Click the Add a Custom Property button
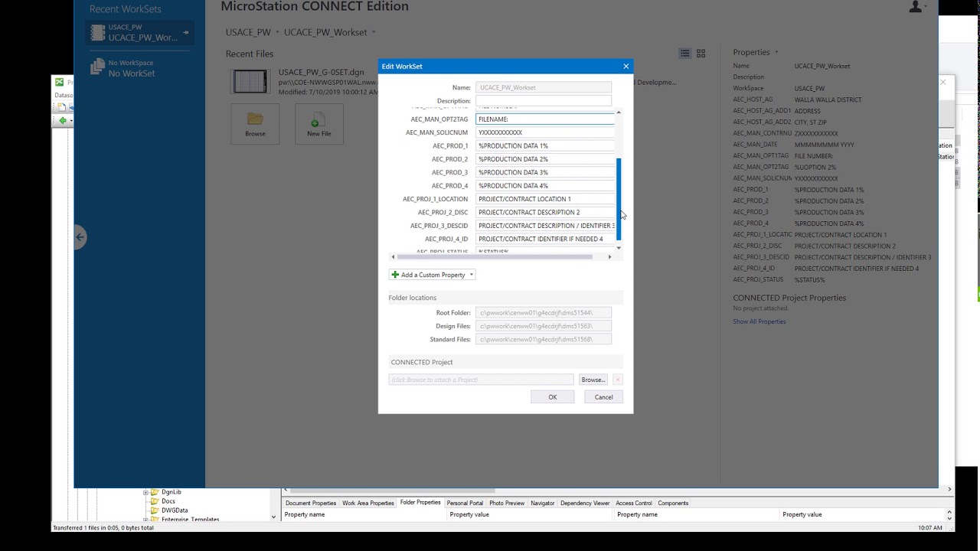Image resolution: width=980 pixels, height=551 pixels. (x=432, y=275)
